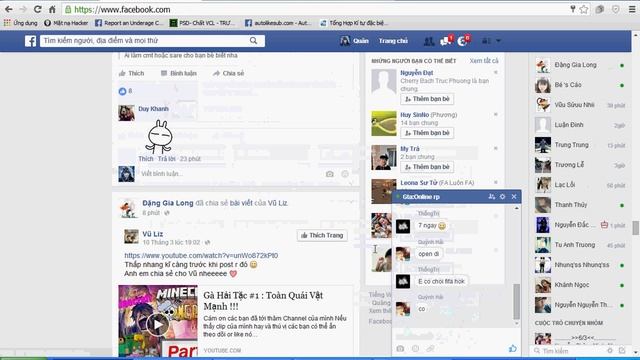Open chat with Thanh Thủy in sidebar
Image resolution: width=640 pixels, height=360 pixels.
click(x=580, y=205)
